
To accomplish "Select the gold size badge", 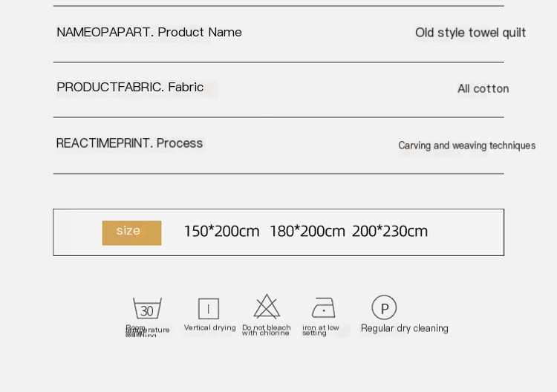I will [x=131, y=232].
